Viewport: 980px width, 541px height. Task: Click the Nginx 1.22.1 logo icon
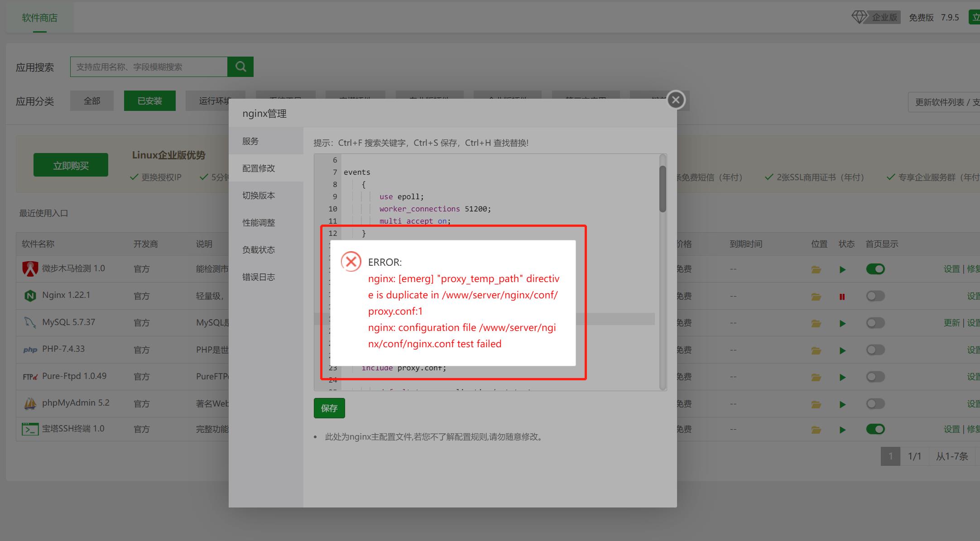pos(30,296)
